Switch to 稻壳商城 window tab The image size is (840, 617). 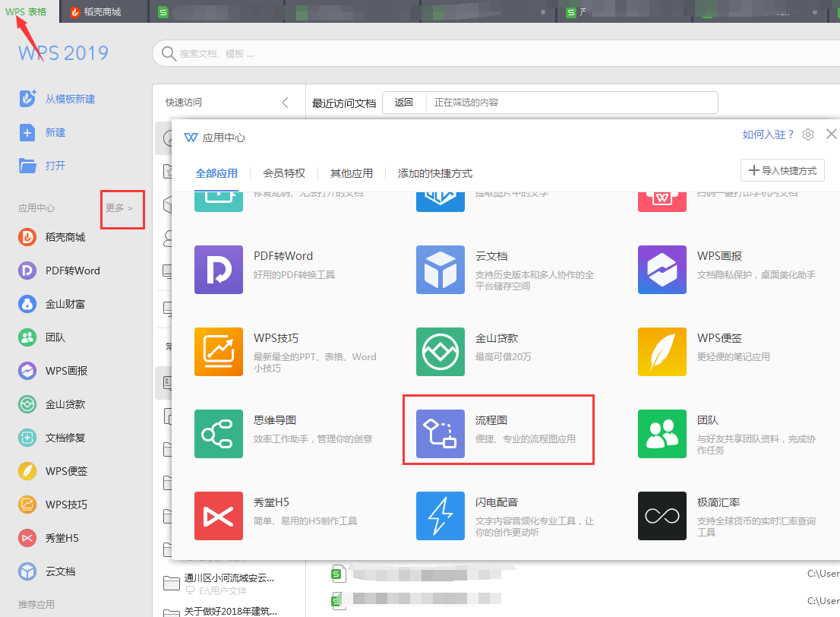pos(103,12)
